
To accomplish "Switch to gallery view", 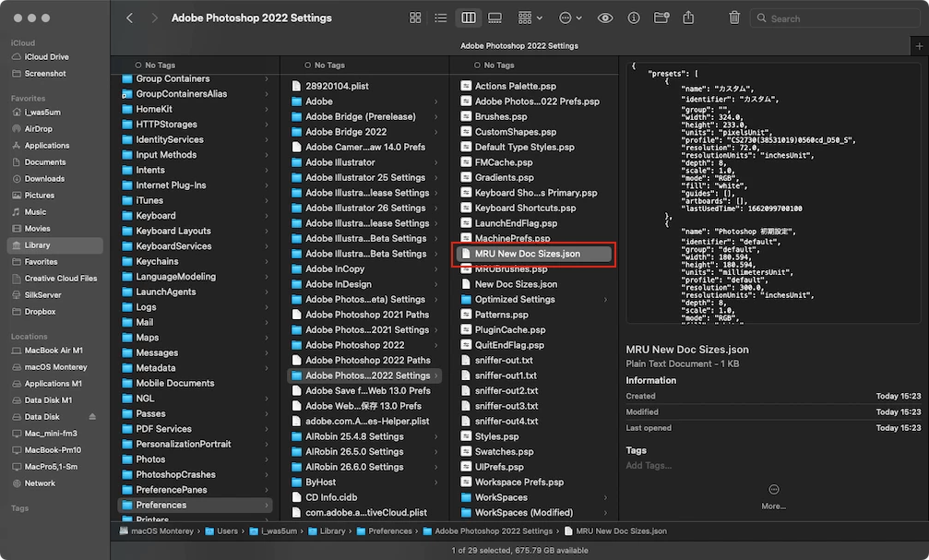I will click(x=494, y=18).
